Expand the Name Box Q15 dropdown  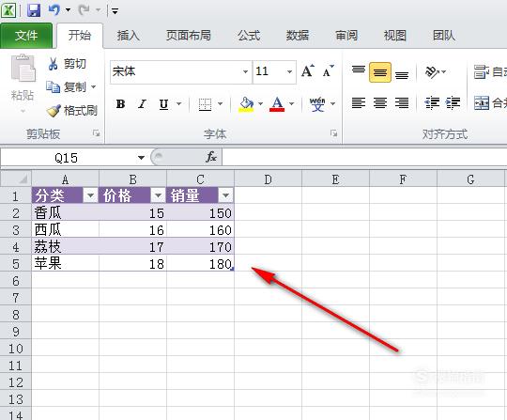141,158
